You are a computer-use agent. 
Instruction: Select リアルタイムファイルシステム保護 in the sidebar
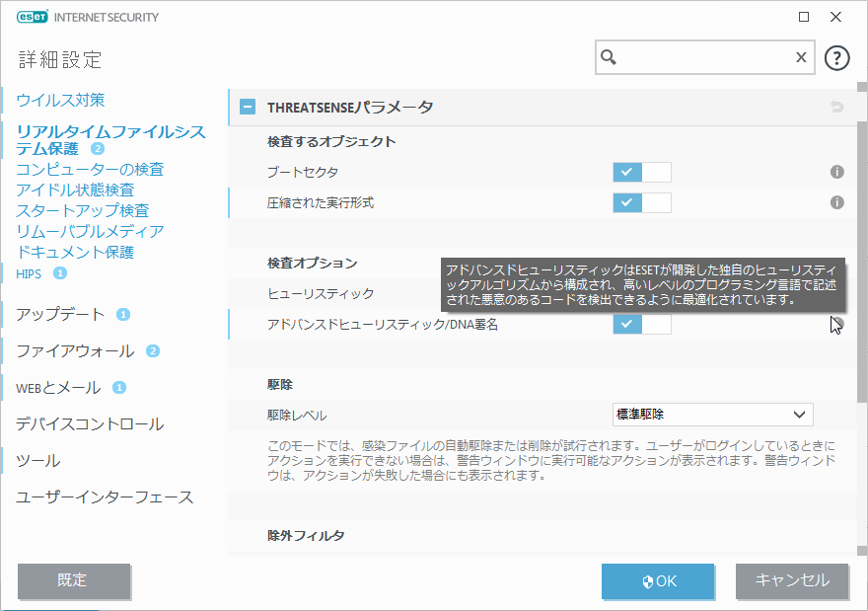click(110, 140)
